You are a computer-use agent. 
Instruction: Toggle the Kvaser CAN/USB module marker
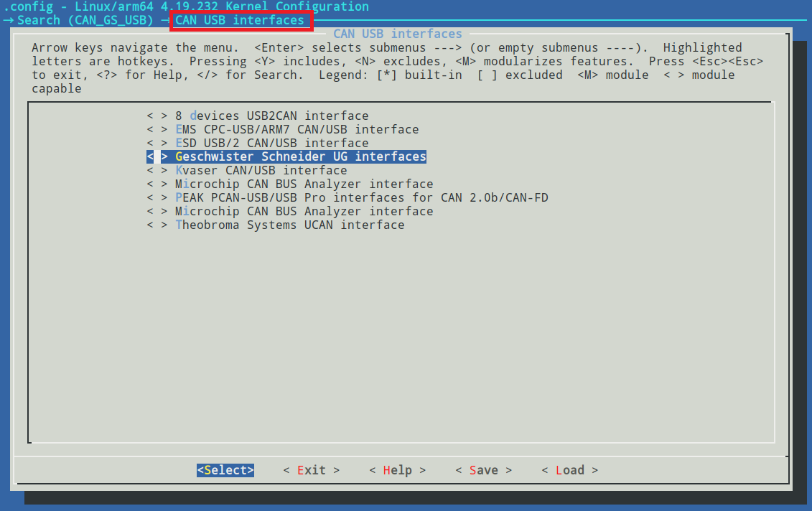click(156, 170)
